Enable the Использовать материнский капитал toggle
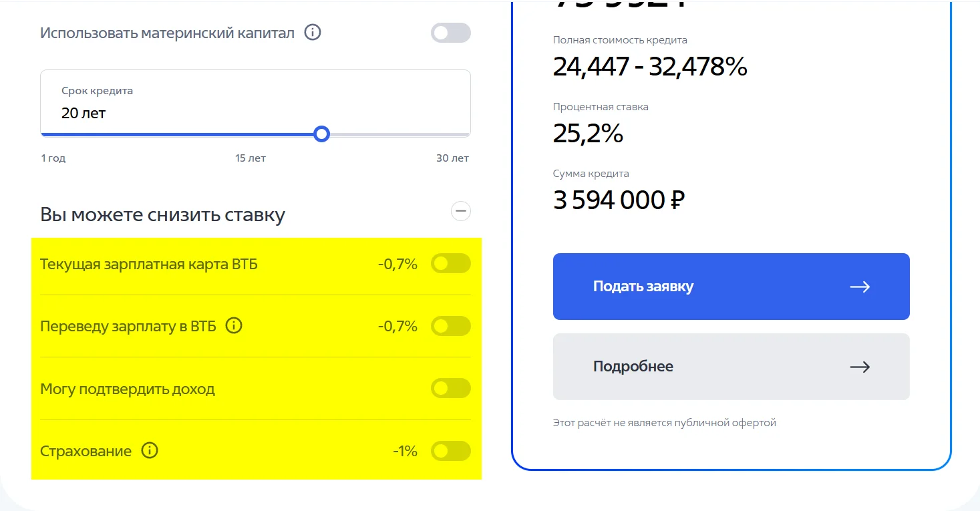Viewport: 980px width, 511px height. [x=451, y=32]
